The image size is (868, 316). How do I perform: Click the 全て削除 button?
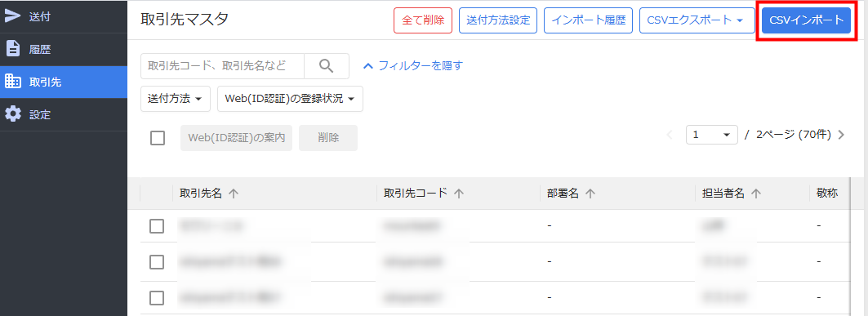pyautogui.click(x=423, y=20)
